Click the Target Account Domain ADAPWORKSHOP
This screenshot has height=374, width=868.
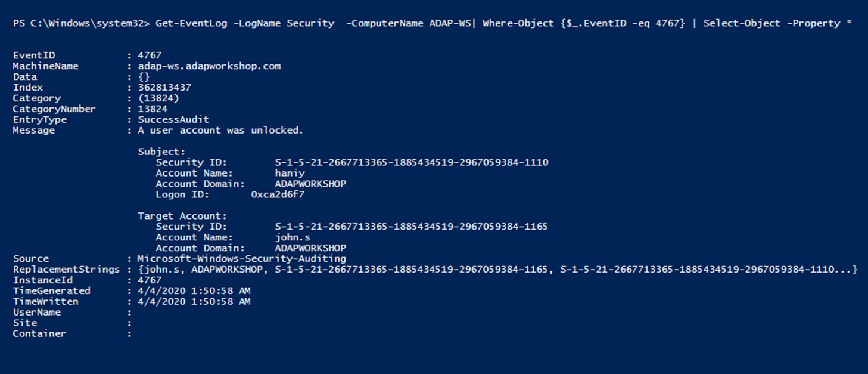pyautogui.click(x=310, y=248)
